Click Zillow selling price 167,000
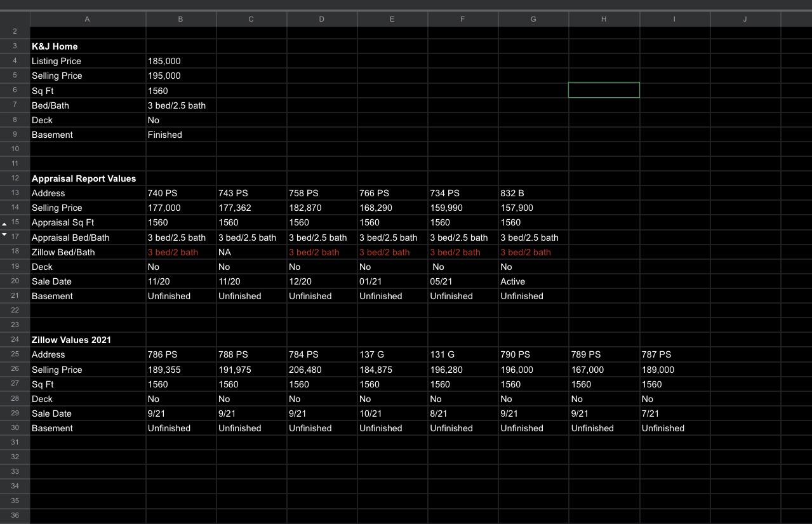Viewport: 812px width, 524px height. (604, 370)
